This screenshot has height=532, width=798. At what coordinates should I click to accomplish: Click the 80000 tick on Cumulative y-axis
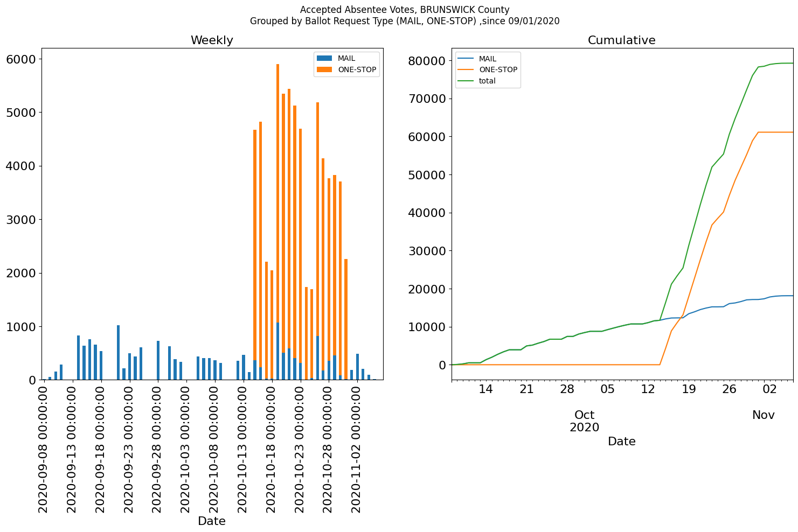(x=427, y=61)
